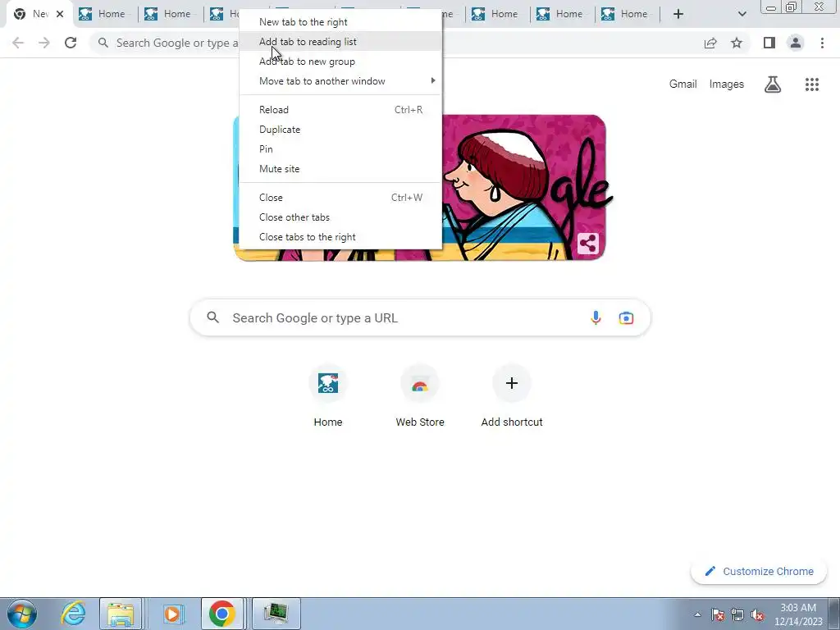Bookmark this tab with the star icon
Image resolution: width=840 pixels, height=630 pixels.
[737, 43]
